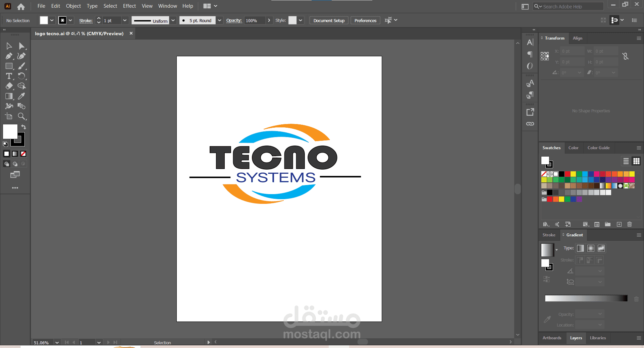Screen dimensions: 644x348
Task: Open the zoom level dropdown
Action: coord(57,342)
